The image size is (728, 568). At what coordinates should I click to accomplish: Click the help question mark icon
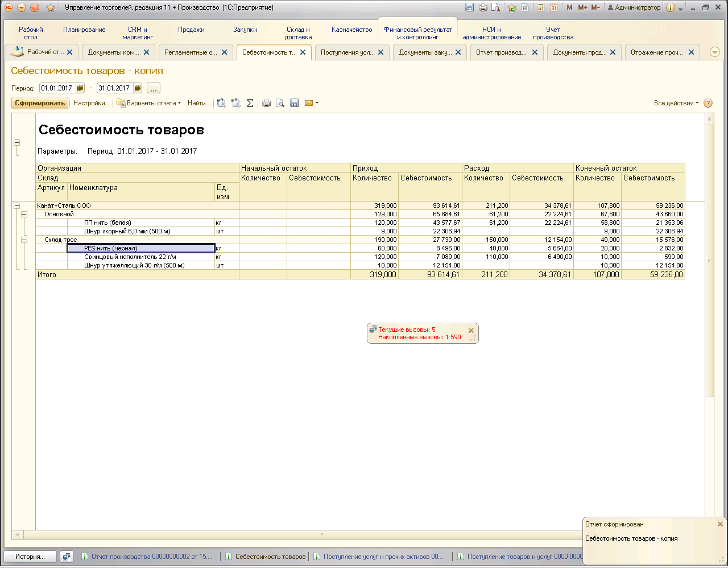tap(708, 103)
